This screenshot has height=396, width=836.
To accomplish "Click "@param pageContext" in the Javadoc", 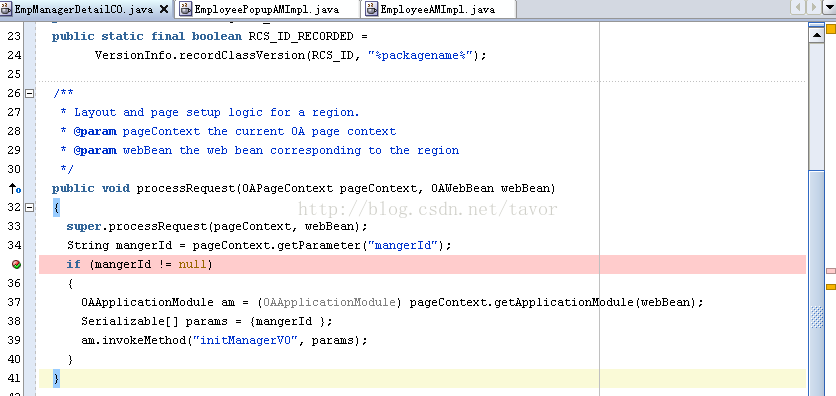I will [137, 131].
